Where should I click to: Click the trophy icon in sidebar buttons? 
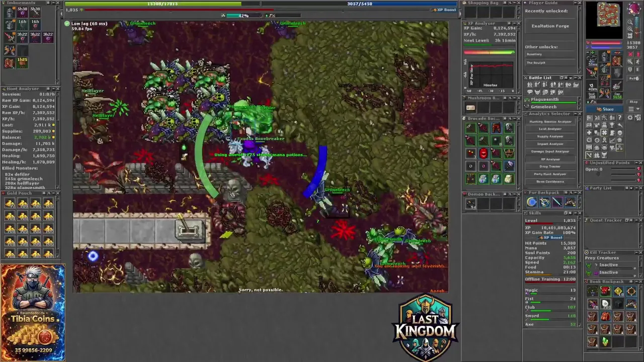point(612,125)
